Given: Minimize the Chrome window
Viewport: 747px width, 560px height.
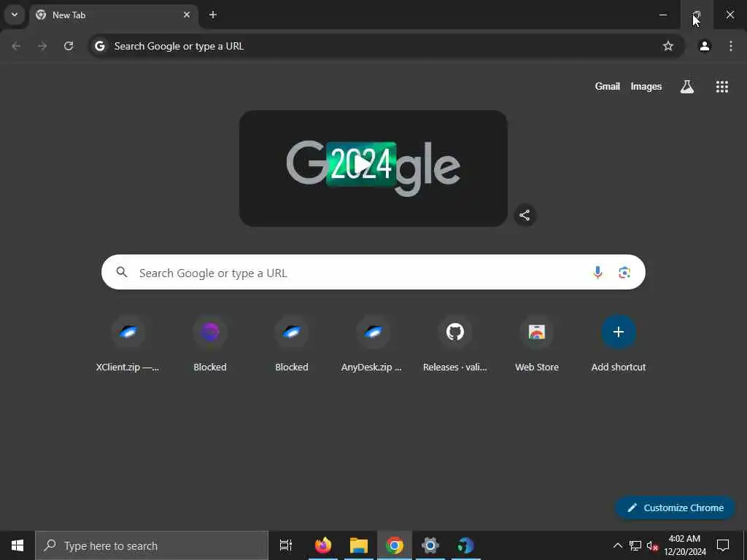Looking at the screenshot, I should (x=662, y=15).
